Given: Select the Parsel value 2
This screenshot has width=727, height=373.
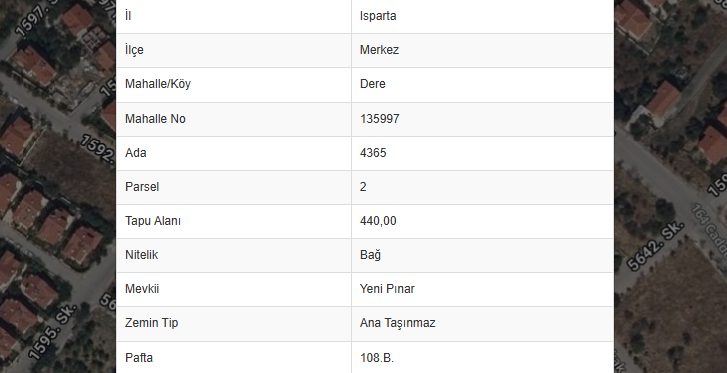Looking at the screenshot, I should click(363, 187).
